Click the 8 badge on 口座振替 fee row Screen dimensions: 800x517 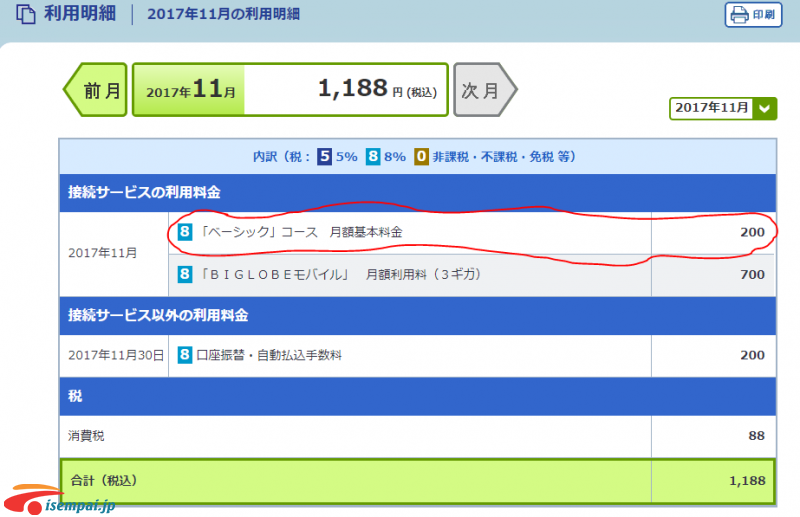point(185,355)
